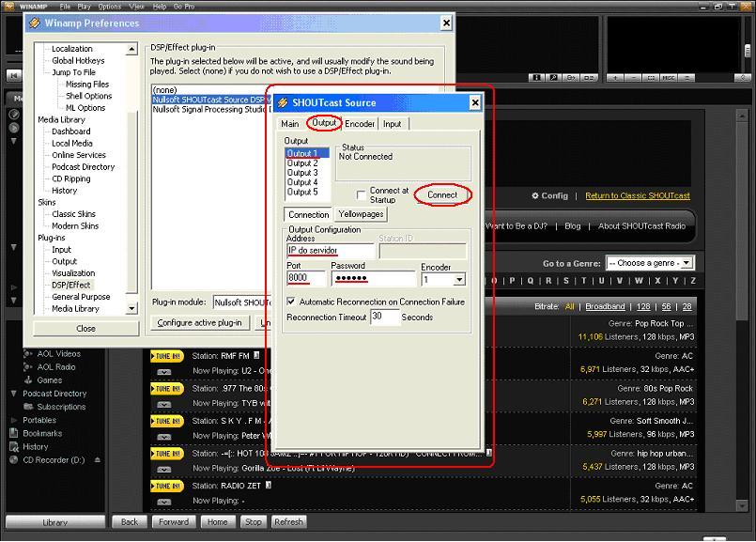Open the Choose a genre dropdown
Image resolution: width=756 pixels, height=542 pixels.
650,263
